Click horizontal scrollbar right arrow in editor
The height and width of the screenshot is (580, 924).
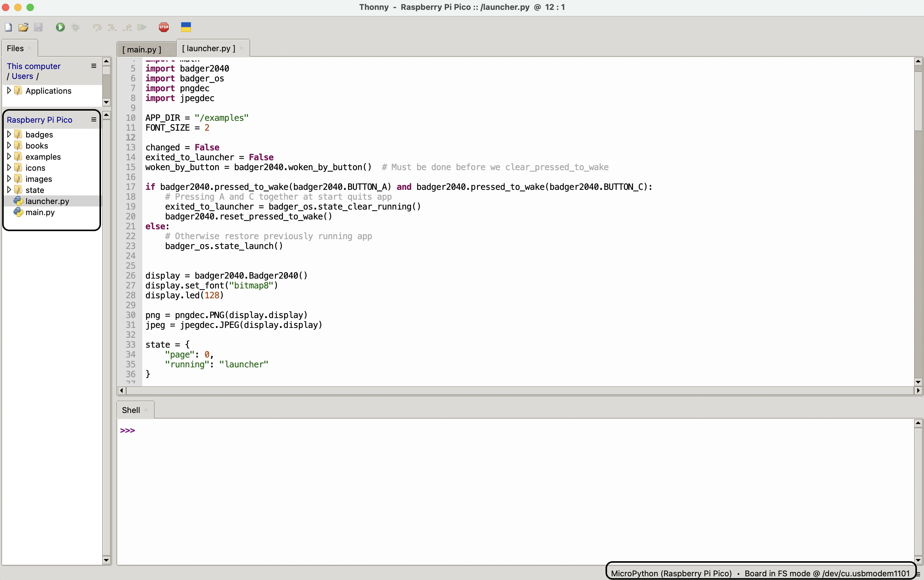[x=918, y=390]
